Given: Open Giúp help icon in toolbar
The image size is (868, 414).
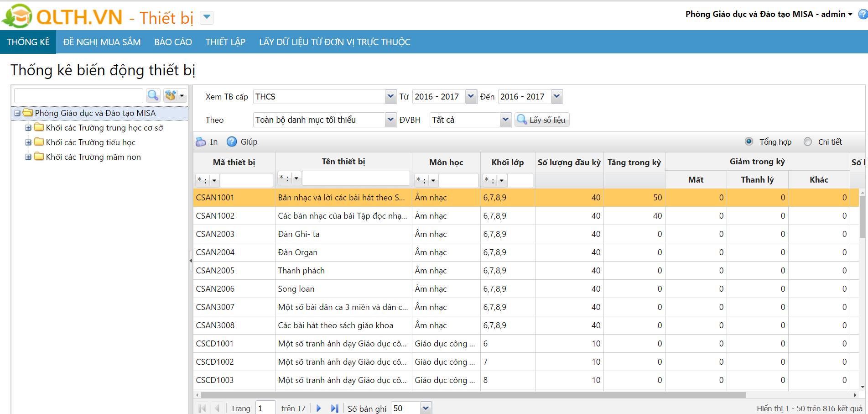Looking at the screenshot, I should [x=232, y=142].
